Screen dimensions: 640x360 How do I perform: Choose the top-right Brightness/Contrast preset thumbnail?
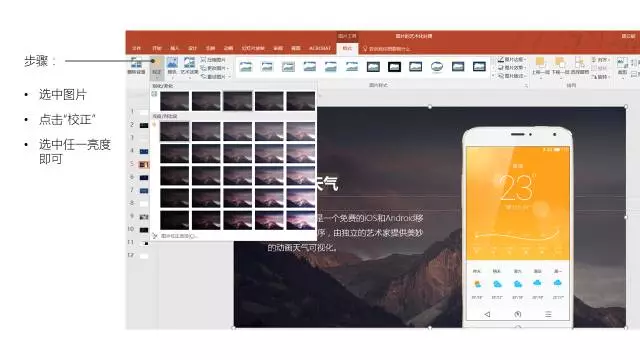click(301, 131)
